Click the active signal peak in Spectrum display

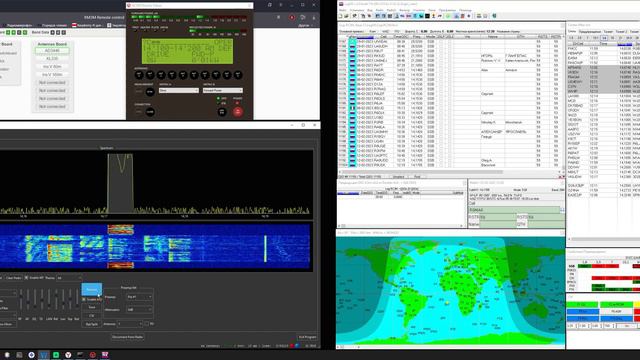(x=120, y=183)
